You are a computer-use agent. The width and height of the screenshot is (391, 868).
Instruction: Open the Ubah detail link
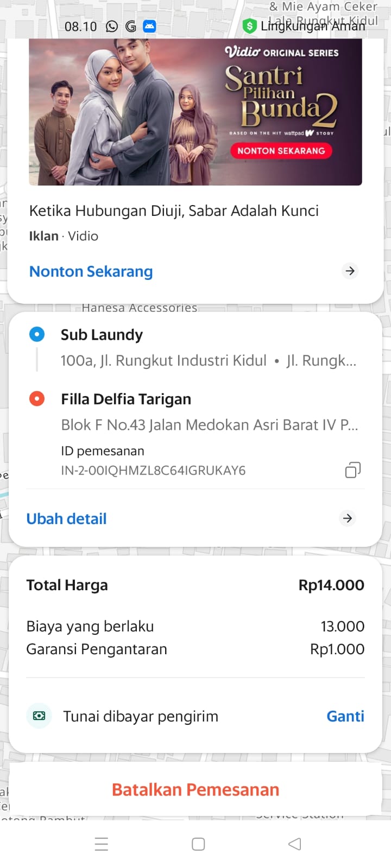[x=67, y=519]
